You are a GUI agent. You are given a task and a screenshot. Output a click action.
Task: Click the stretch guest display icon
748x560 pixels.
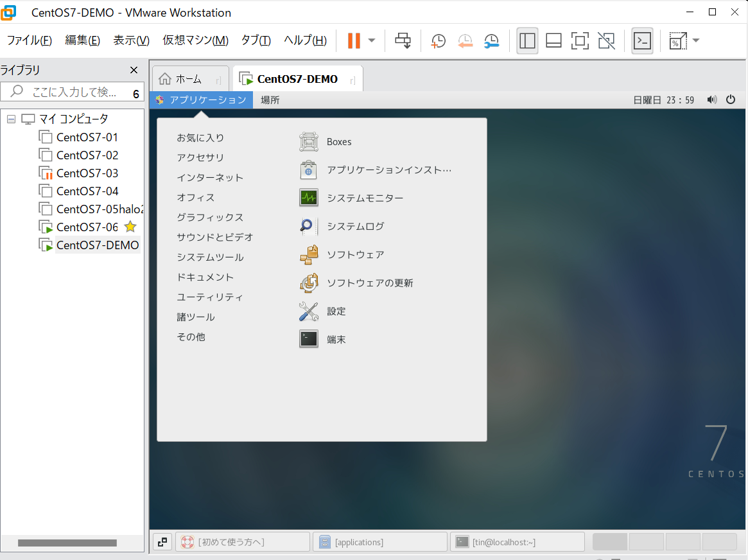(678, 40)
